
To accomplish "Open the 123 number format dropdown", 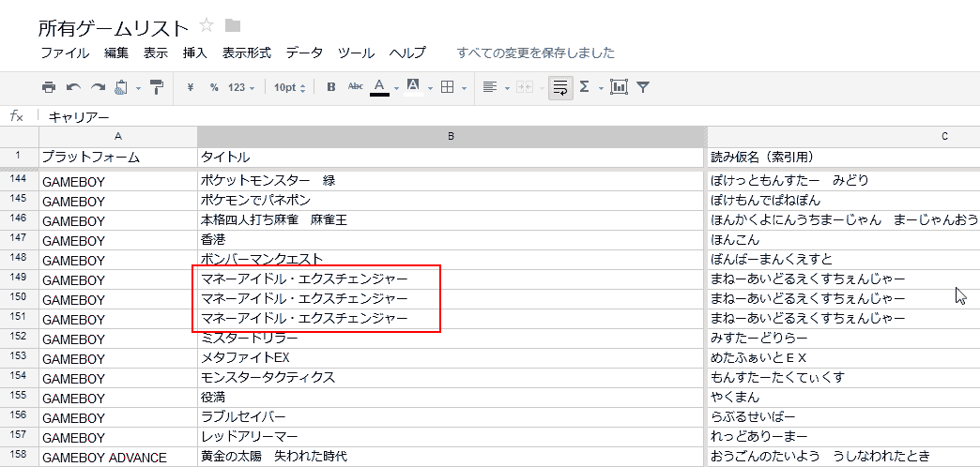I will coord(241,88).
